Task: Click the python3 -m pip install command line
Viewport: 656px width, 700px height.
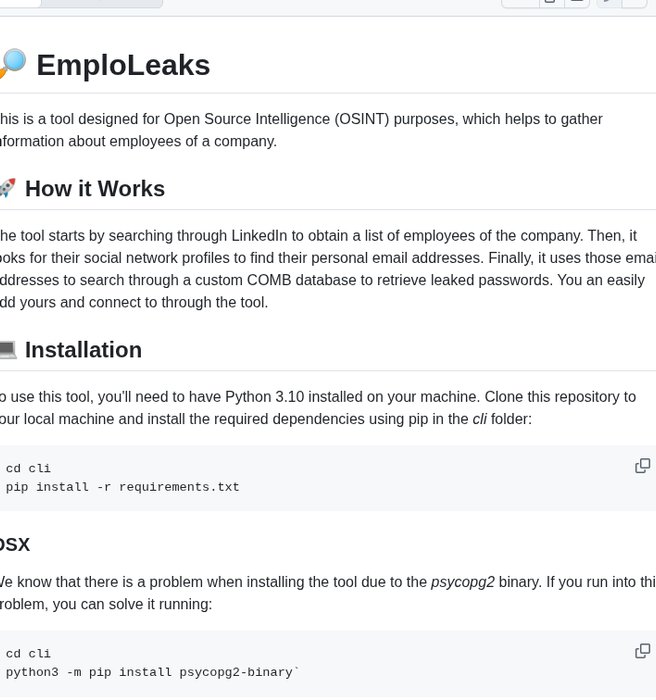Action: pos(152,672)
